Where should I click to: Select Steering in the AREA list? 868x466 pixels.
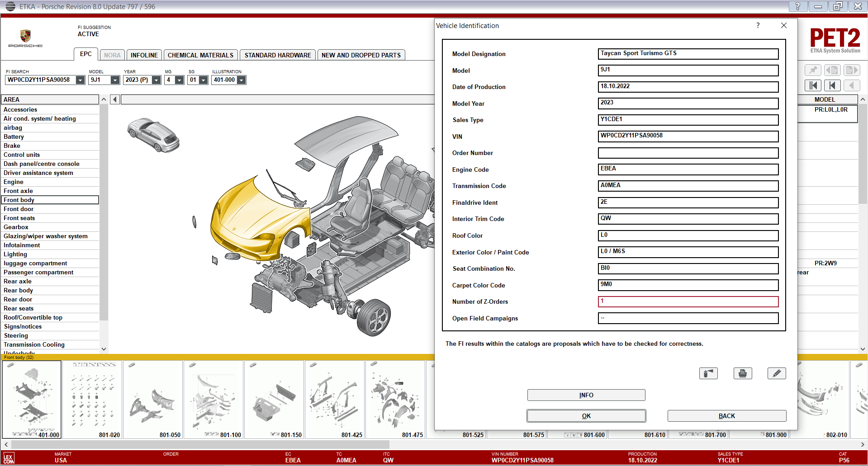click(50, 335)
